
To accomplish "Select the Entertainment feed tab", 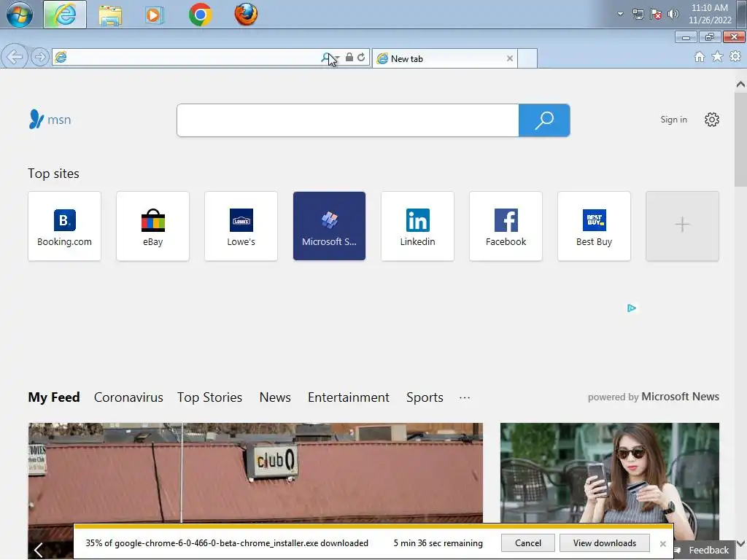I will 348,397.
